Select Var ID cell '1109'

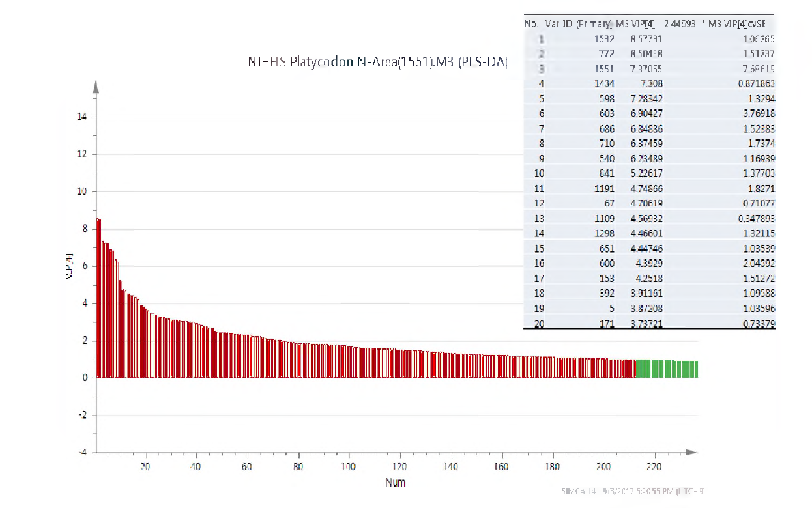pos(604,218)
